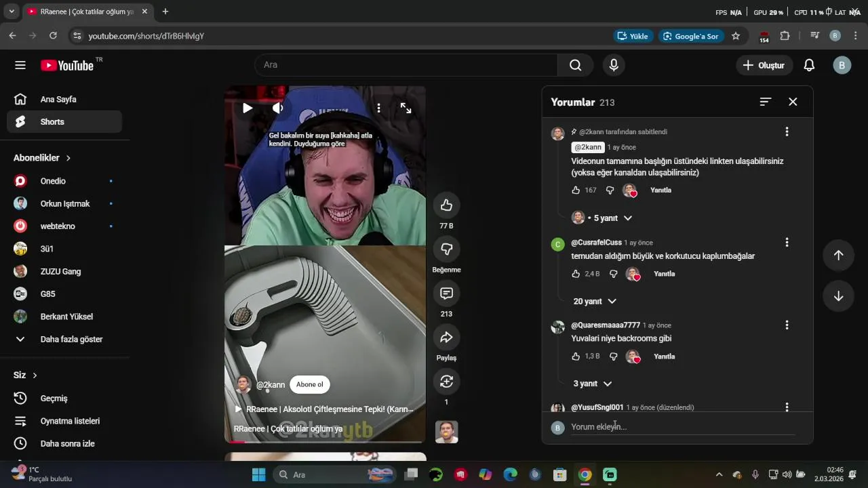Reply to @Quaresmaaaa7777 comment
868x488 pixels.
point(664,357)
